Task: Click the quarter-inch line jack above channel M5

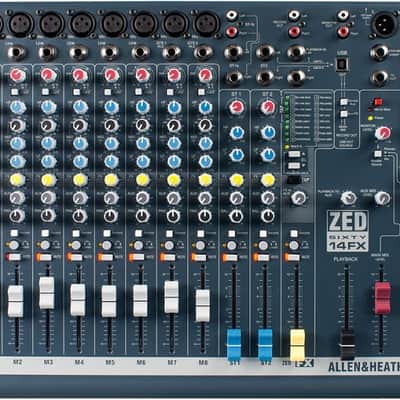Action: pos(110,52)
